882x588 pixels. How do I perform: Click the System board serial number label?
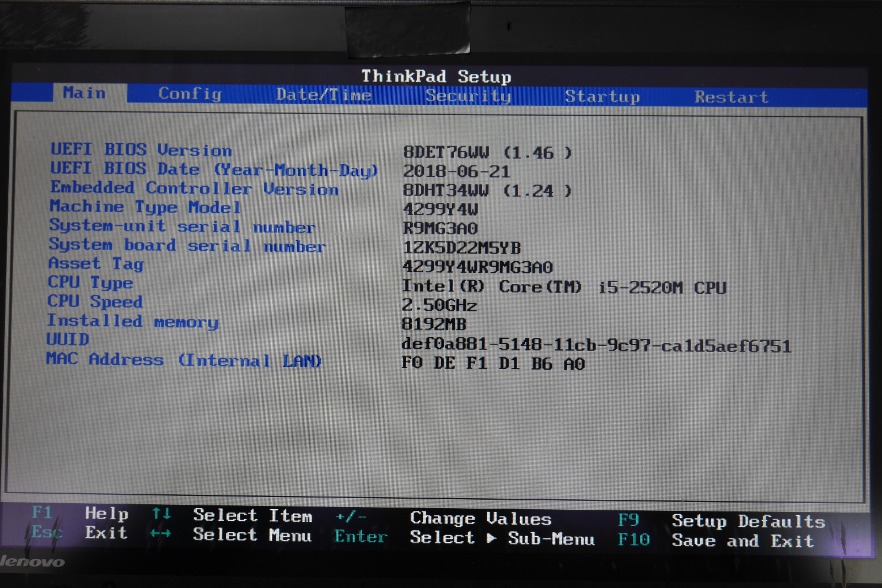187,245
